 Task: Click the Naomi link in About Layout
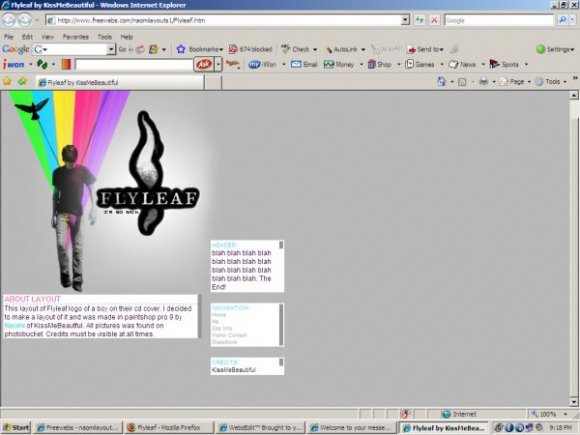[14, 326]
